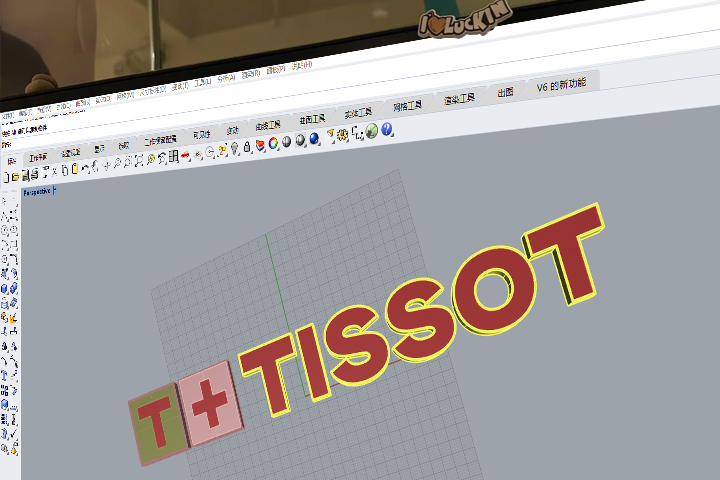Open the color wheel material icon
720x480 pixels.
pyautogui.click(x=273, y=143)
